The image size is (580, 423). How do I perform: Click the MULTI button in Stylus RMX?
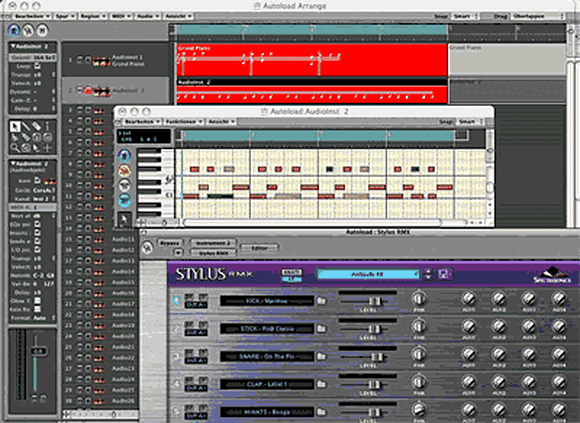click(x=291, y=272)
